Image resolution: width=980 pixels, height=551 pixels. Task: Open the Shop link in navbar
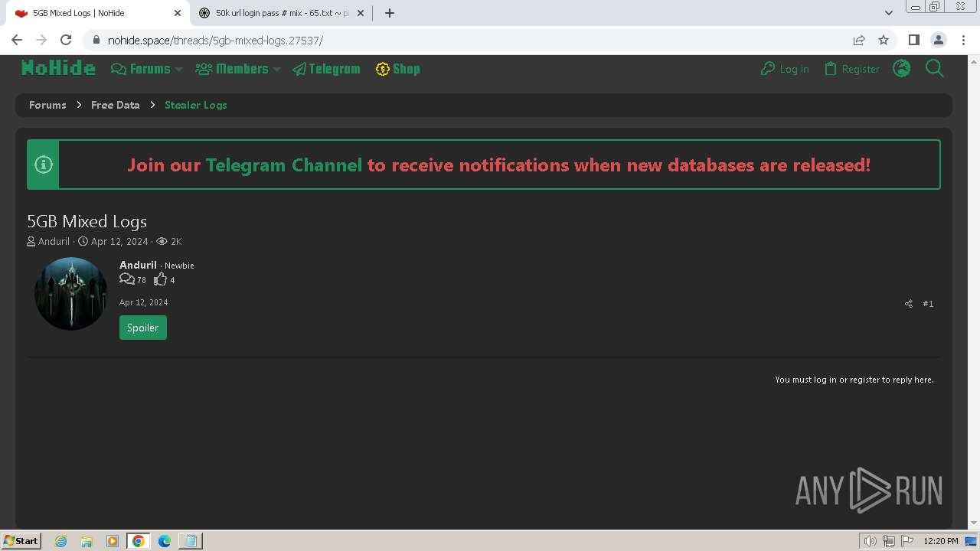pos(397,69)
